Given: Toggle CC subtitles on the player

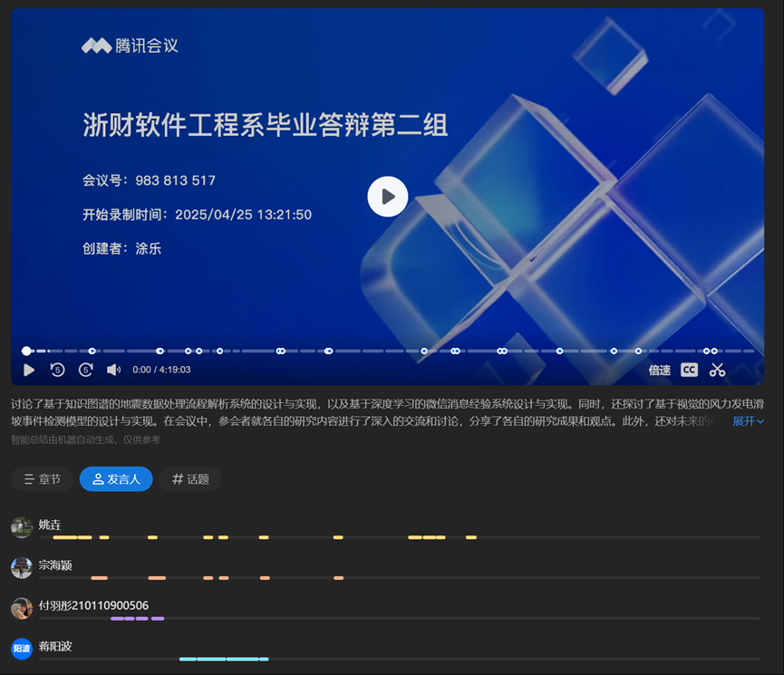Looking at the screenshot, I should 690,370.
